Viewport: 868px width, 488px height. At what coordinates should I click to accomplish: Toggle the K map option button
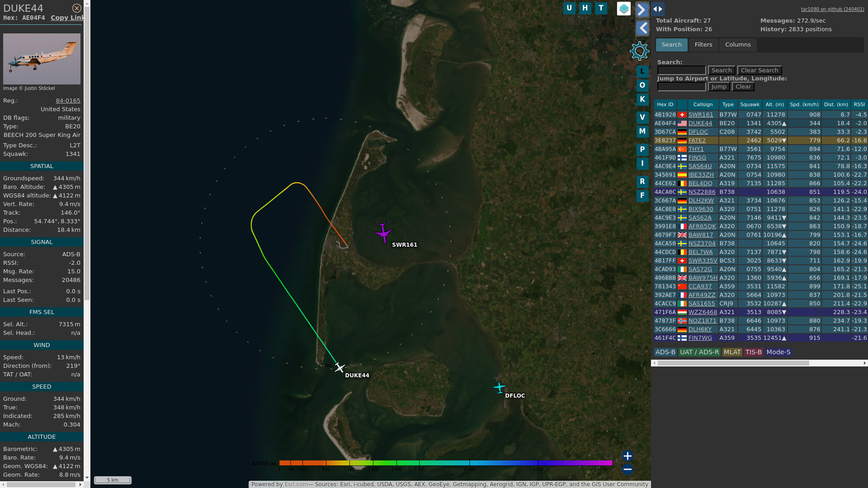pyautogui.click(x=642, y=99)
